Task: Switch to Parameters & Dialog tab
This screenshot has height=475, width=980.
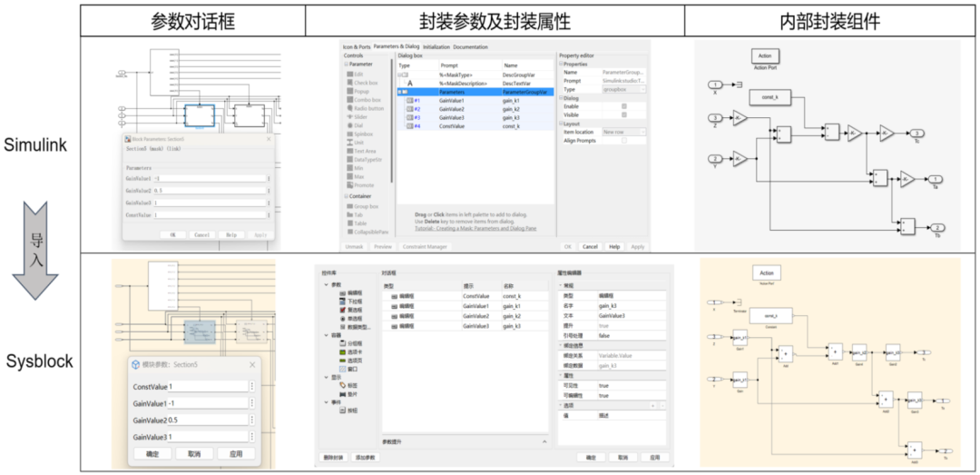Action: click(x=397, y=47)
